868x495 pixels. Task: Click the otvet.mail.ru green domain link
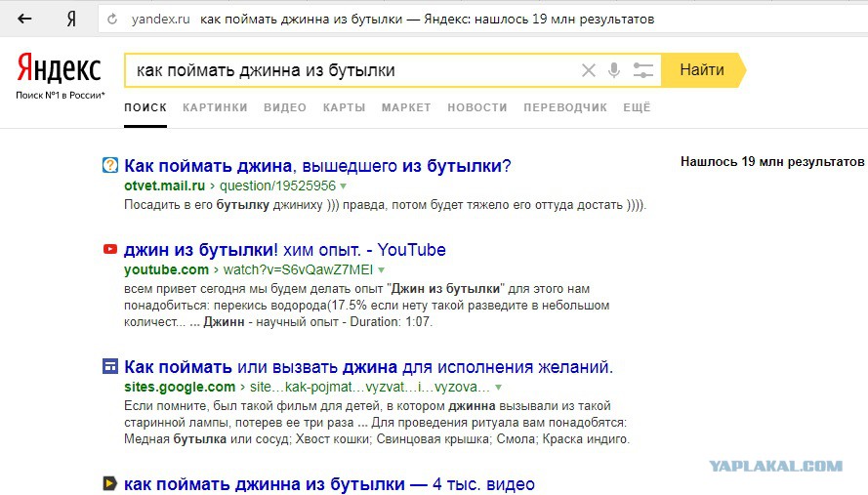tap(164, 186)
